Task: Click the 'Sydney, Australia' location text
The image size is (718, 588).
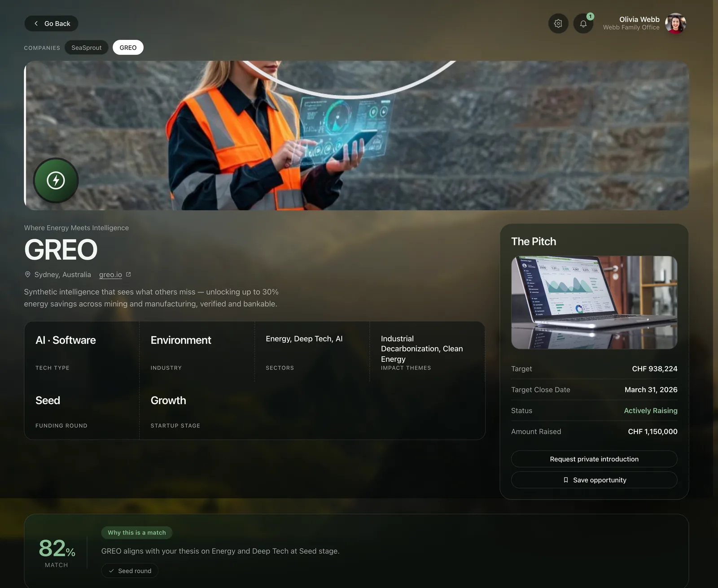Action: pyautogui.click(x=63, y=274)
